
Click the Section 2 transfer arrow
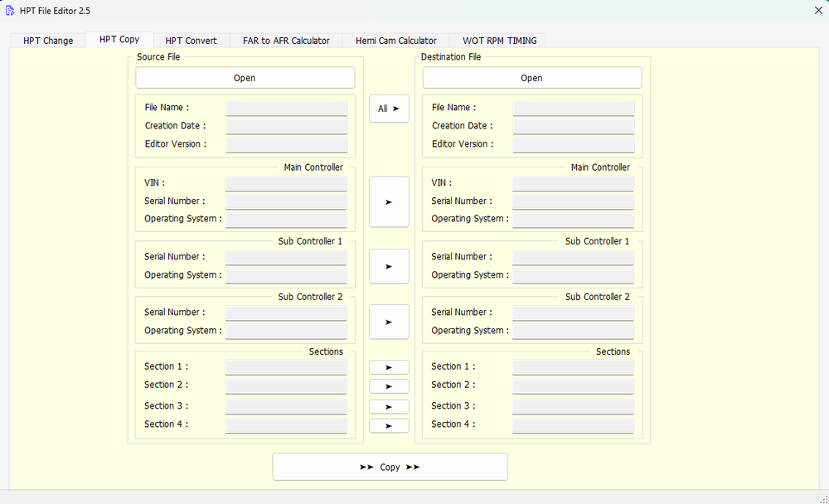(389, 386)
